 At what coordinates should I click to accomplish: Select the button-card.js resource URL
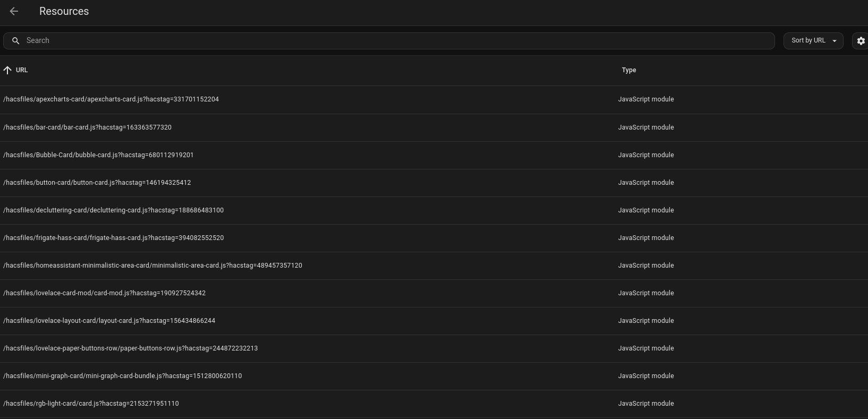tap(97, 183)
